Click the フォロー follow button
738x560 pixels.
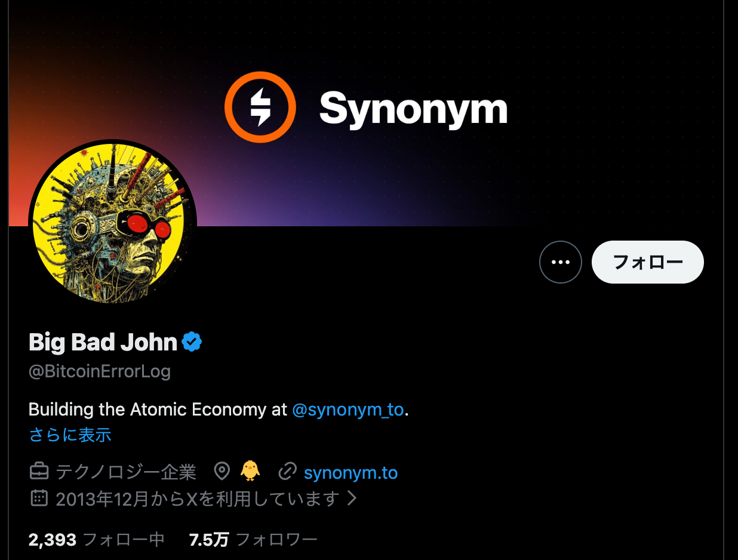coord(647,262)
